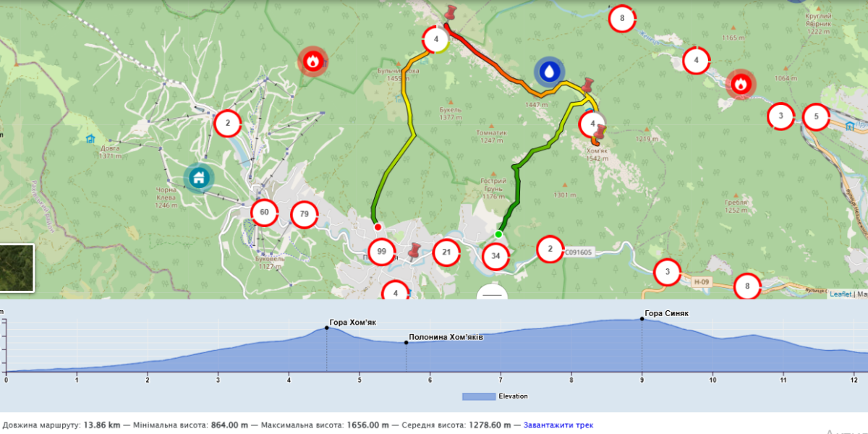Screen dimensions: 868x434
Task: Expand cluster 3 adjacent to cluster 5
Action: [780, 116]
